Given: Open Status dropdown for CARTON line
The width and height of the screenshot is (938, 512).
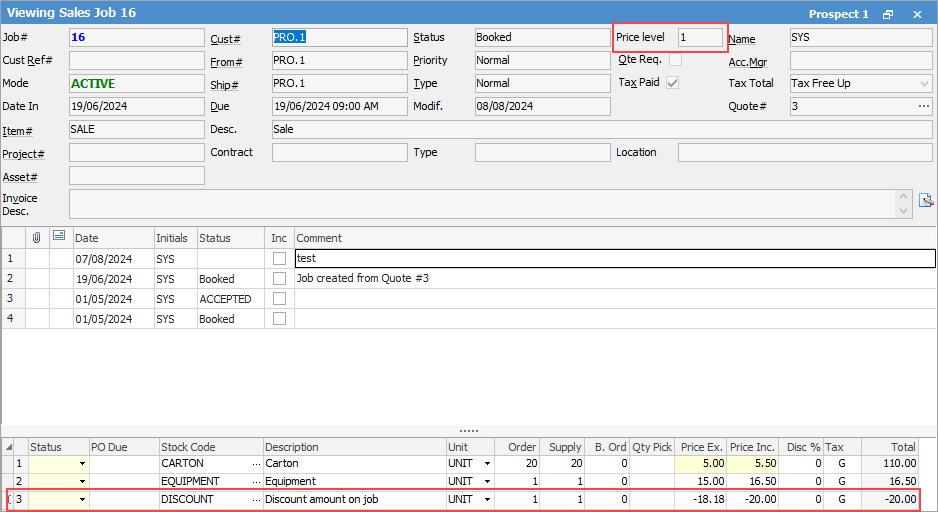Looking at the screenshot, I should pos(81,464).
